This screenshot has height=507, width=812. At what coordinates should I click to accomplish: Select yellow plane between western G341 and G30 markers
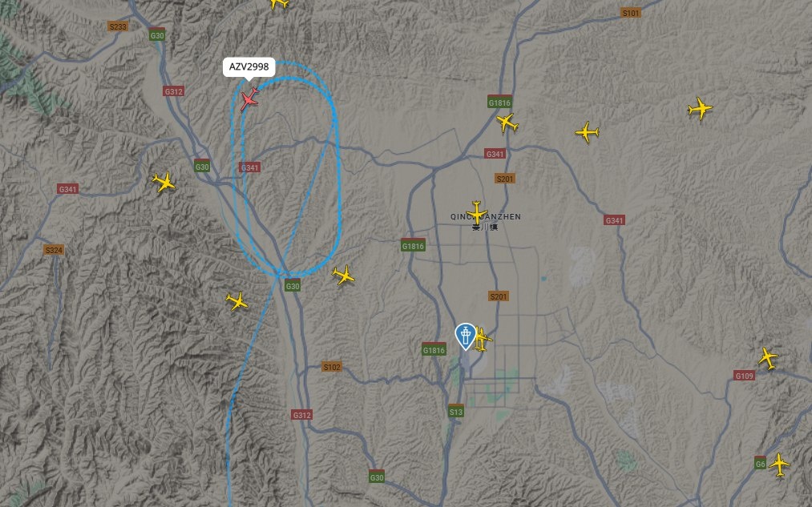[164, 182]
